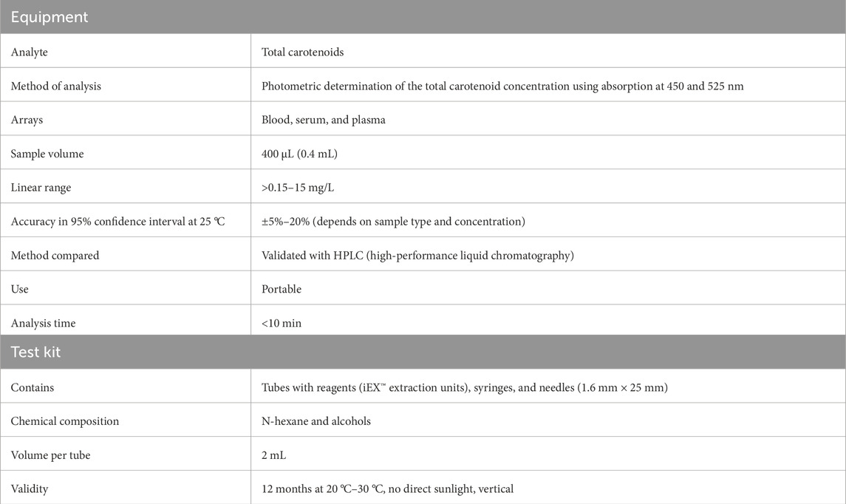Viewport: 846px width, 504px height.
Task: Click the Portable value cell
Action: coord(282,289)
